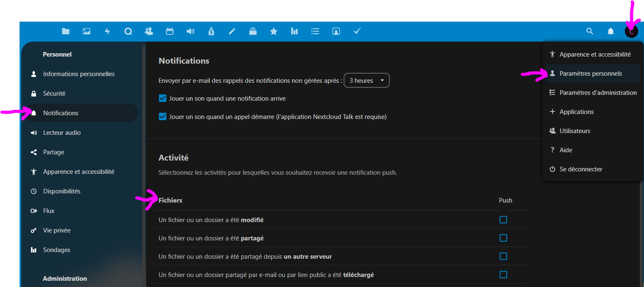The width and height of the screenshot is (644, 287).
Task: Open 'Vie privée' in the sidebar
Action: pyautogui.click(x=57, y=230)
